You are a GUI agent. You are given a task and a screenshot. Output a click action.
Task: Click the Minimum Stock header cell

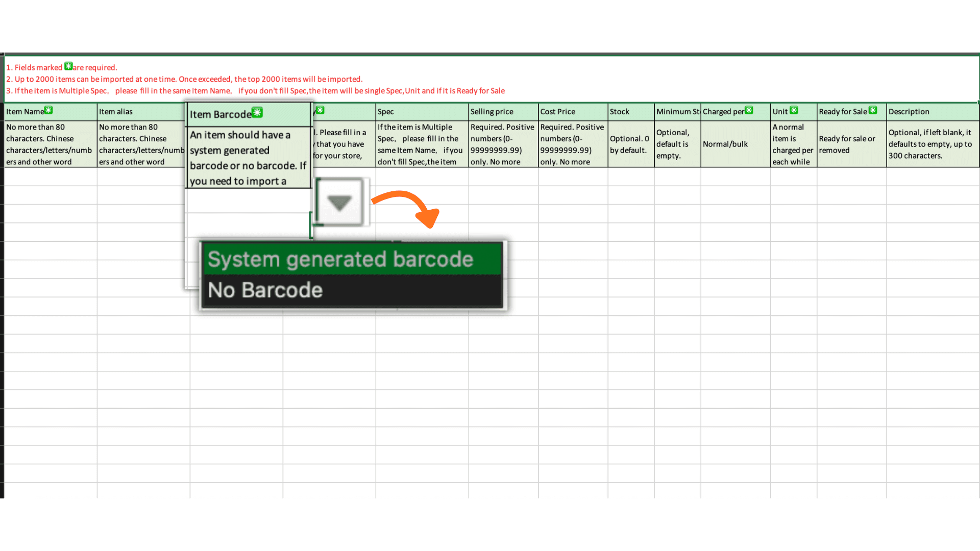(x=677, y=112)
